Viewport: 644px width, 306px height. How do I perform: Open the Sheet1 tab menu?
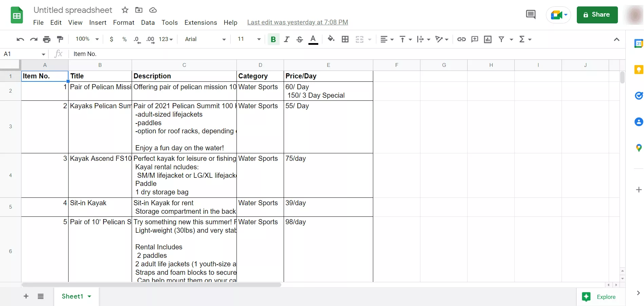coord(90,297)
